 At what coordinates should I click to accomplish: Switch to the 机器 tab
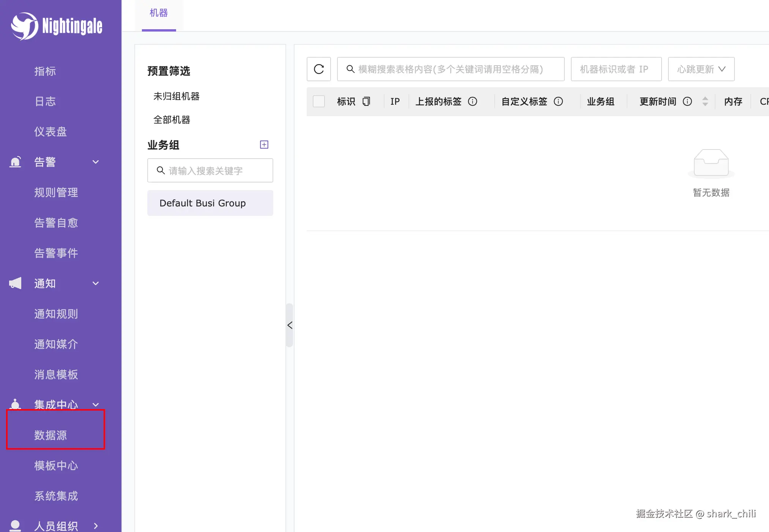pyautogui.click(x=159, y=13)
